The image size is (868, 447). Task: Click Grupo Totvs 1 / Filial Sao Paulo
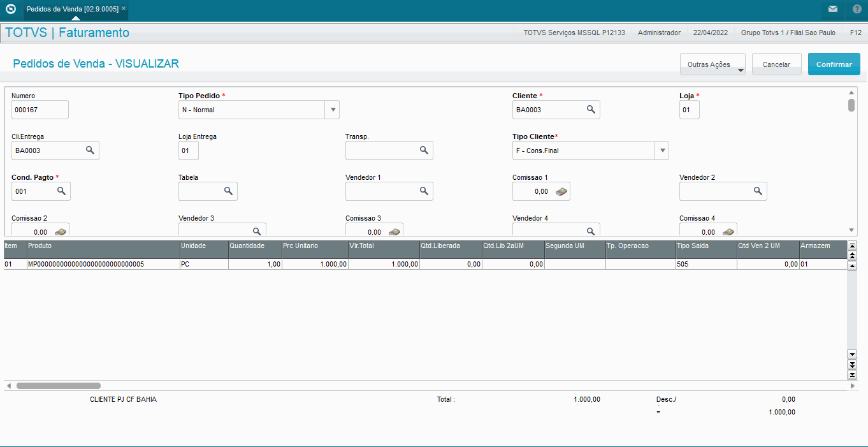(x=788, y=33)
